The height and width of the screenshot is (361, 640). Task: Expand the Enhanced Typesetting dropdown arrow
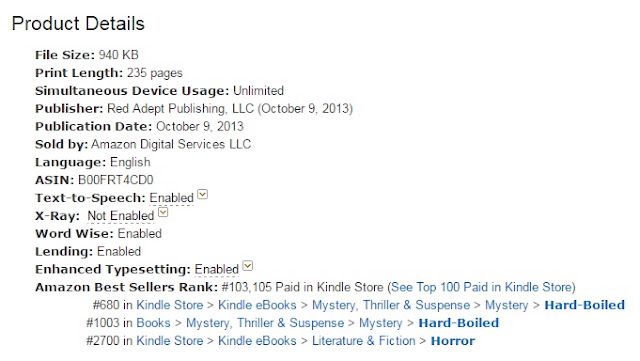(248, 266)
